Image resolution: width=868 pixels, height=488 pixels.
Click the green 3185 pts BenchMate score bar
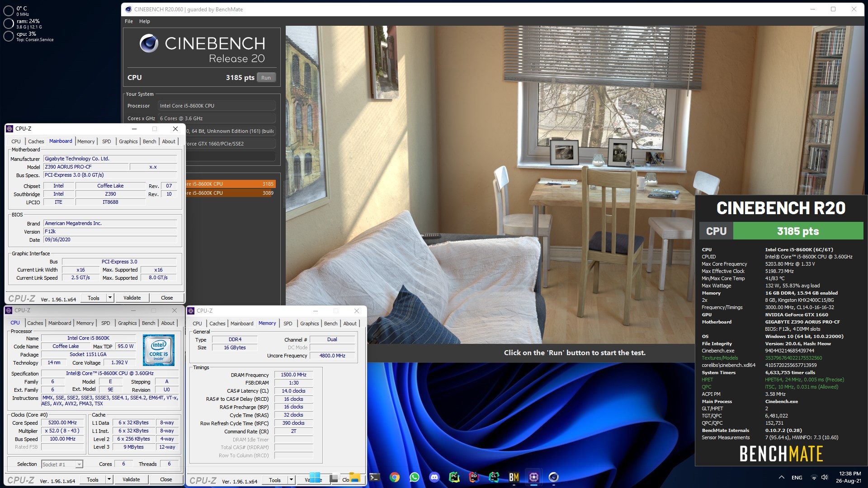(798, 231)
